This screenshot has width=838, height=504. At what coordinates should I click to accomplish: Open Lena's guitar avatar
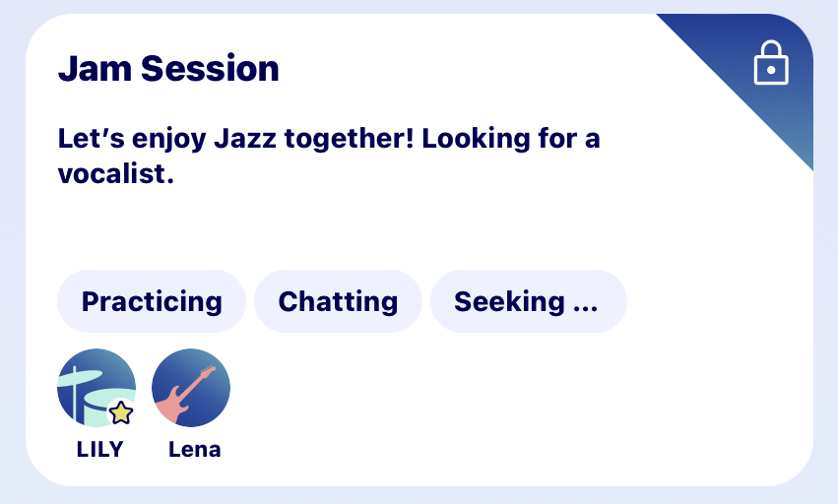click(191, 388)
